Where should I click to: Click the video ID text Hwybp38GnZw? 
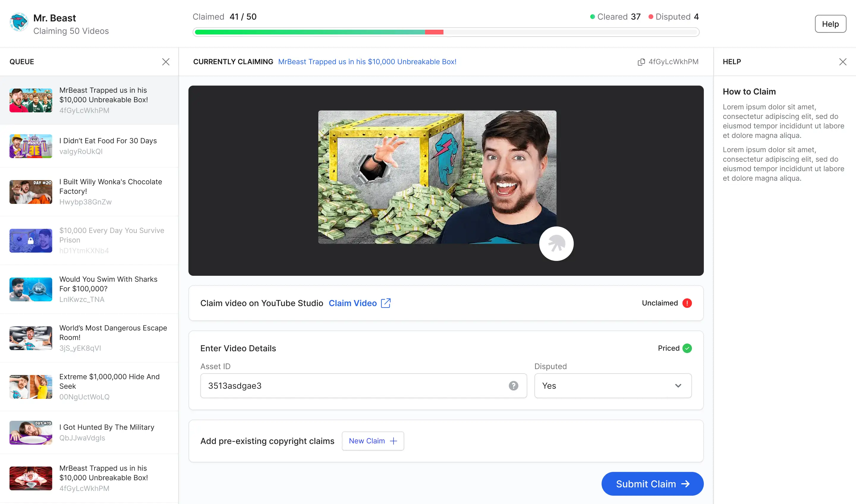click(86, 202)
